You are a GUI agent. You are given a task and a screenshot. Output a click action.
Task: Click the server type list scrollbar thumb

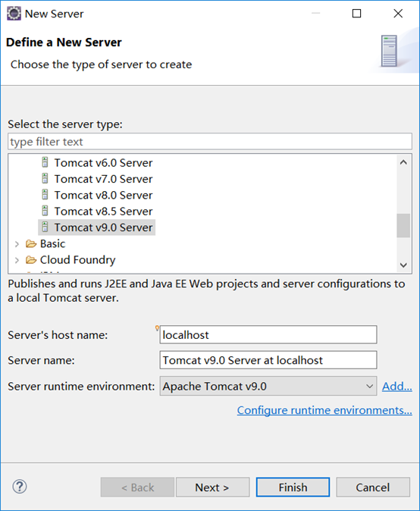click(403, 225)
